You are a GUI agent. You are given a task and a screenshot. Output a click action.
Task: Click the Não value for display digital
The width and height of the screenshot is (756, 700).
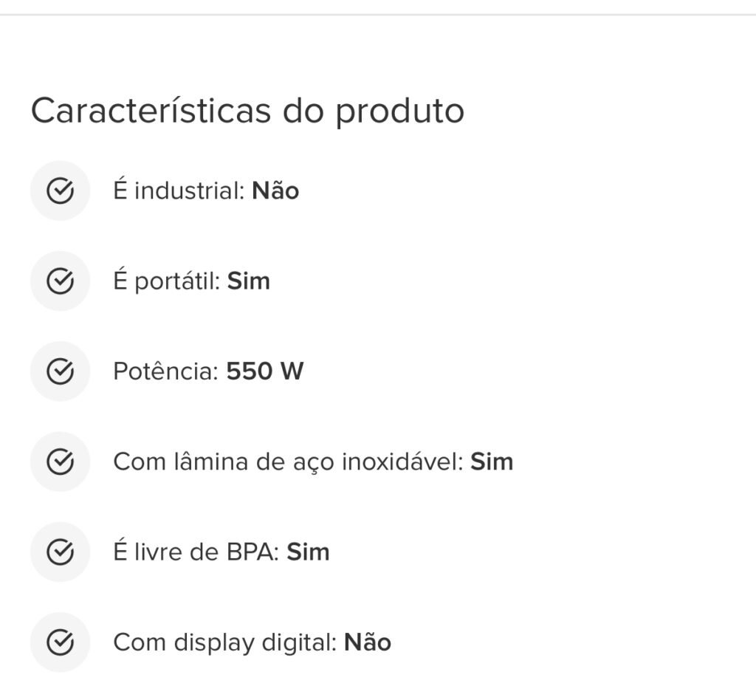[368, 642]
